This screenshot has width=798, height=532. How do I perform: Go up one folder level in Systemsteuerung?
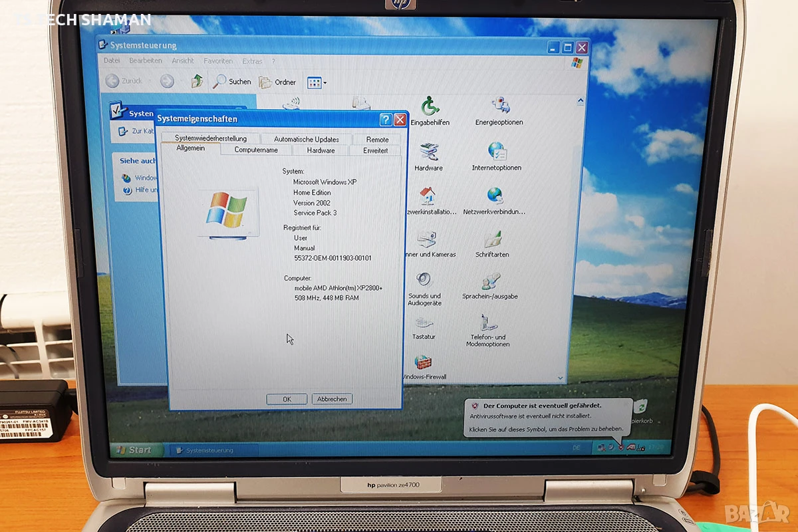click(x=197, y=81)
